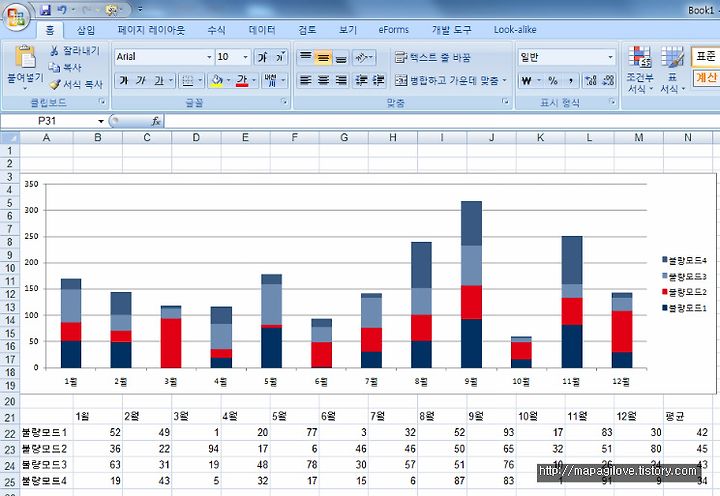Apply the 계산 cell style

coord(706,78)
